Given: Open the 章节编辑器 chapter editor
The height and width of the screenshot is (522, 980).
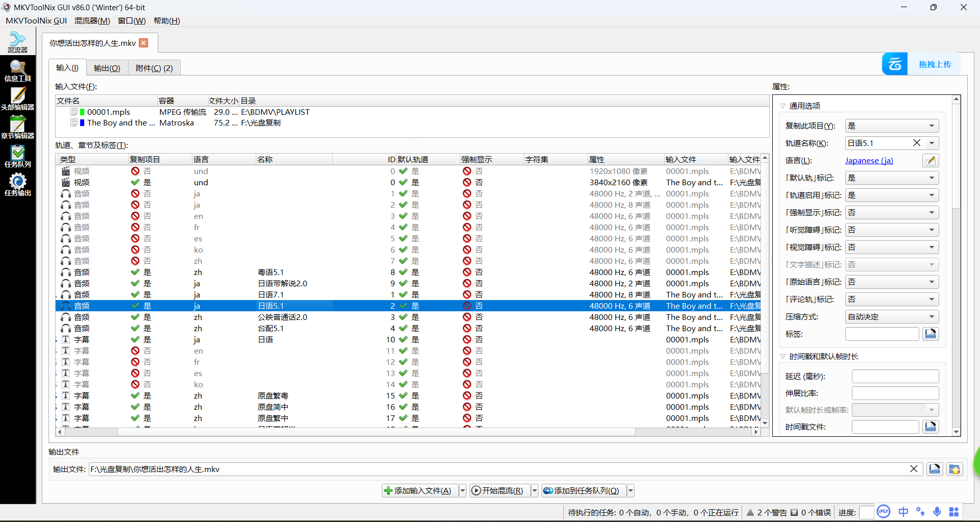Looking at the screenshot, I should [x=17, y=128].
